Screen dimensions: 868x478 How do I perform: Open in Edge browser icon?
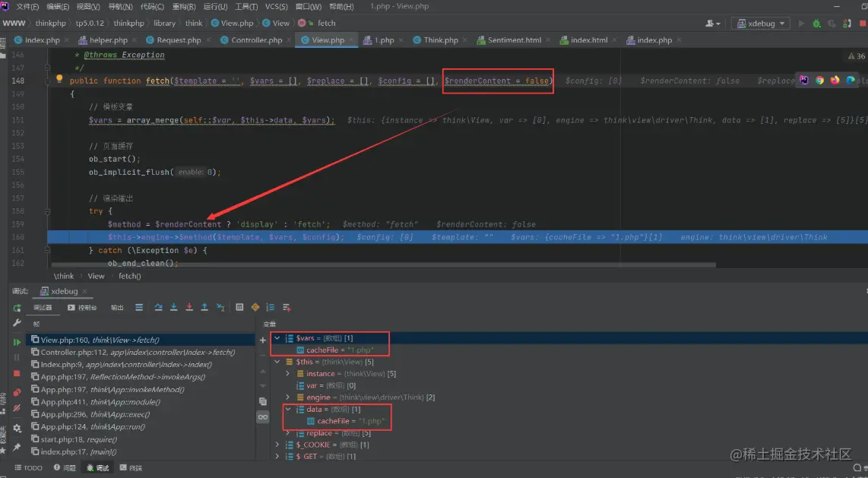(851, 81)
